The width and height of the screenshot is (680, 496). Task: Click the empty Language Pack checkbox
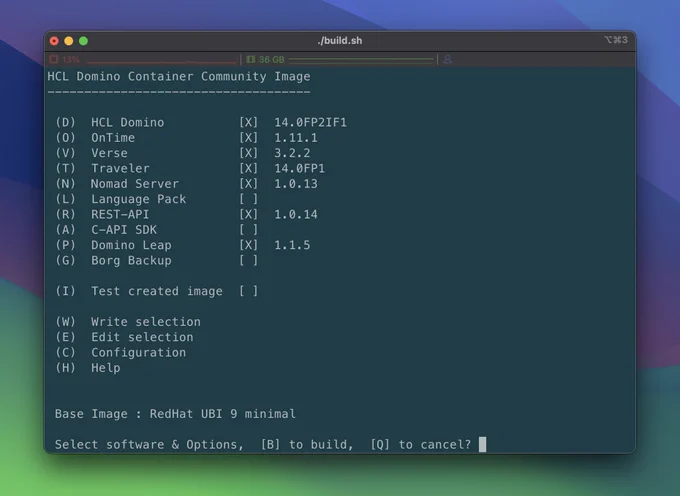click(248, 199)
